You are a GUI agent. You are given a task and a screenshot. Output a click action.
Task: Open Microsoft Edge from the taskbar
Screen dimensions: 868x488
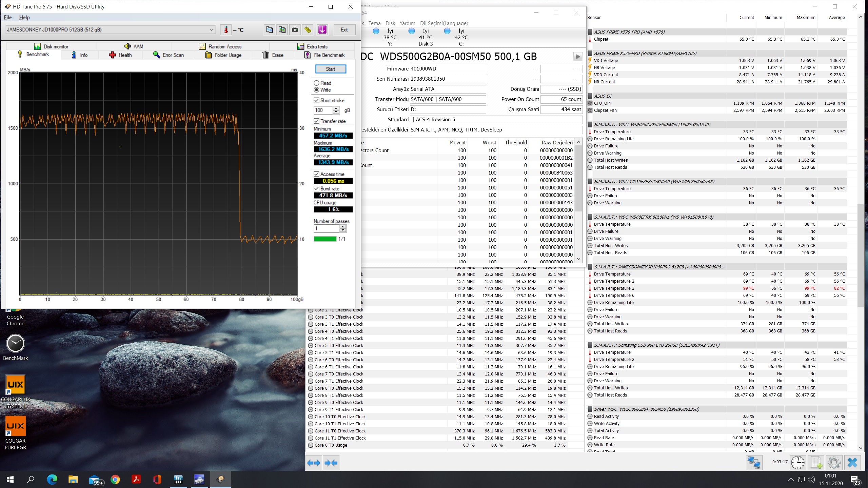click(x=52, y=479)
